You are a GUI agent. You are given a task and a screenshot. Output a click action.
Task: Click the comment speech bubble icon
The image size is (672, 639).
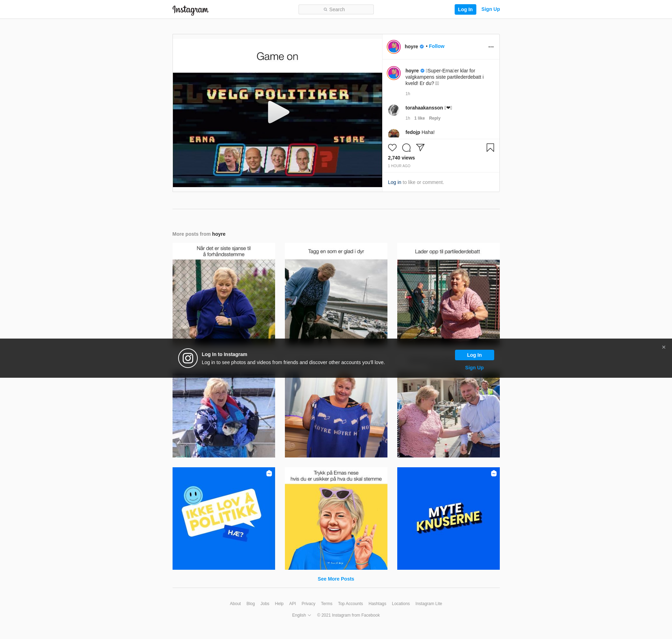click(406, 148)
